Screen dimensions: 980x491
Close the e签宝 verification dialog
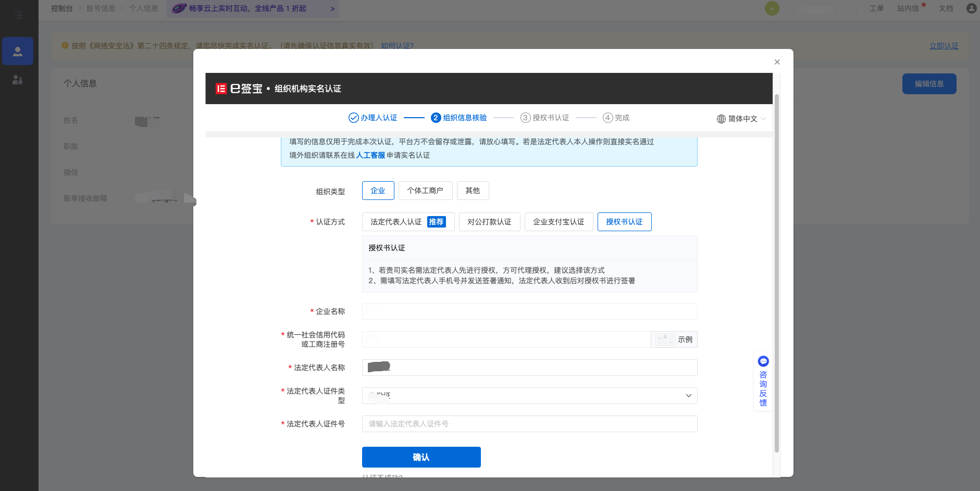pos(777,62)
